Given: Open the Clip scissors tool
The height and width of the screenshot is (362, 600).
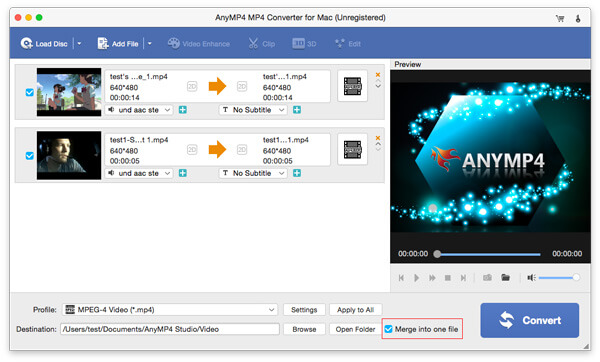Looking at the screenshot, I should (262, 44).
